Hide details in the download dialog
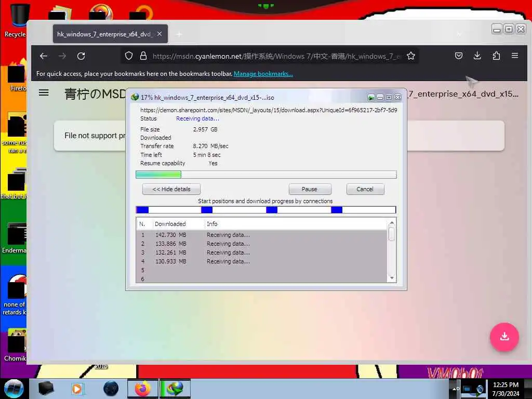Screen dimensions: 532x399 pyautogui.click(x=171, y=189)
